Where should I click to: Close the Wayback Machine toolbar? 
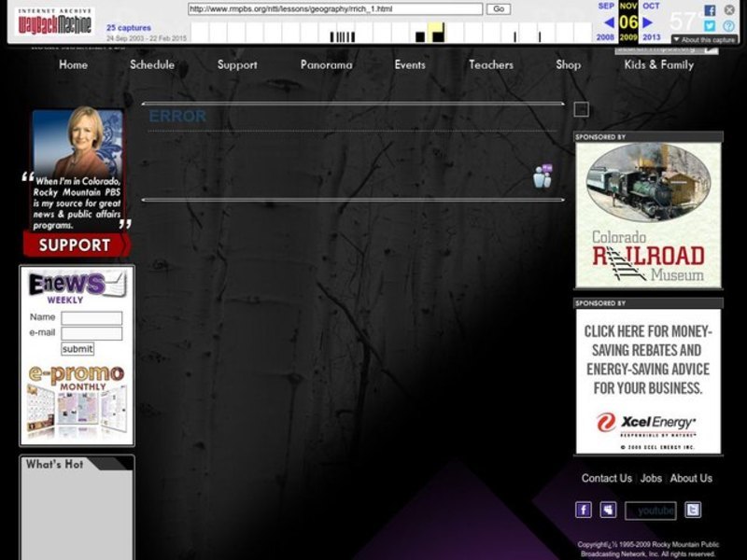(729, 9)
